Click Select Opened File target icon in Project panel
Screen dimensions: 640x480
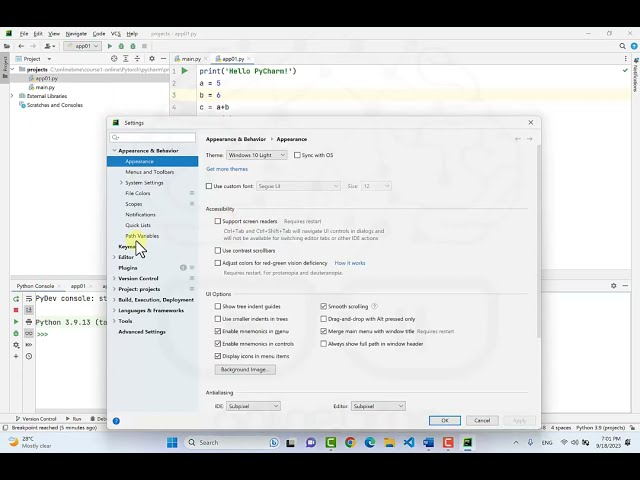point(114,59)
